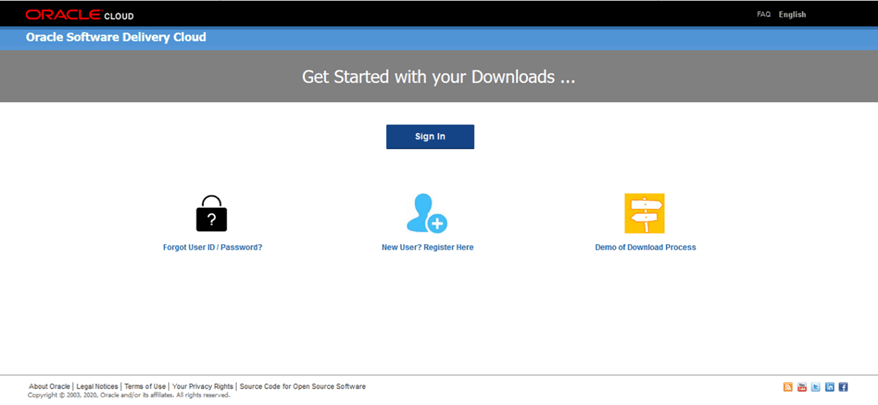Screen dimensions: 878x405
Task: Open Legal Notices footer link
Action: [x=97, y=387]
